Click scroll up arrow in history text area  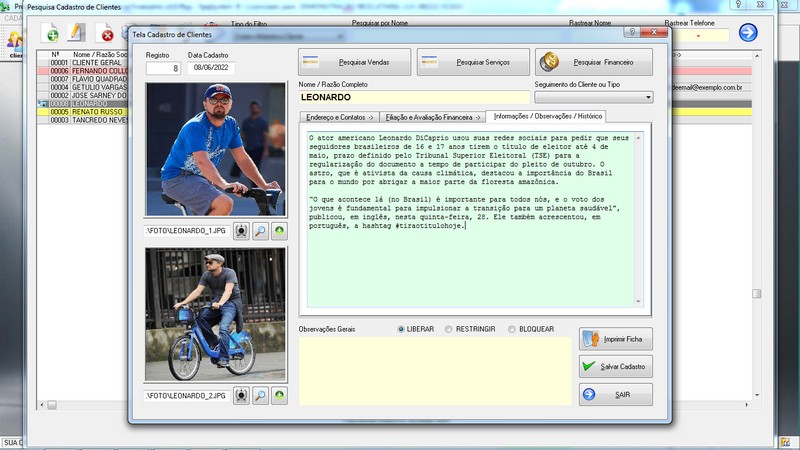[x=638, y=138]
